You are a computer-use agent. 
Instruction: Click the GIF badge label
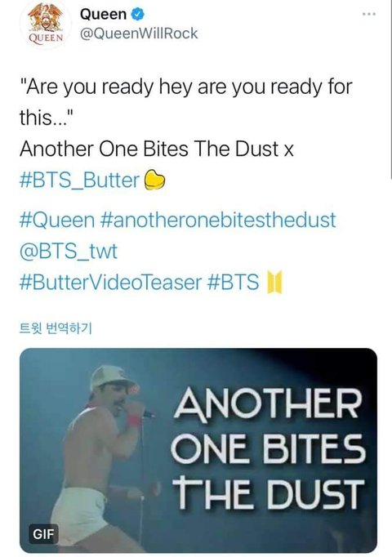coord(43,533)
